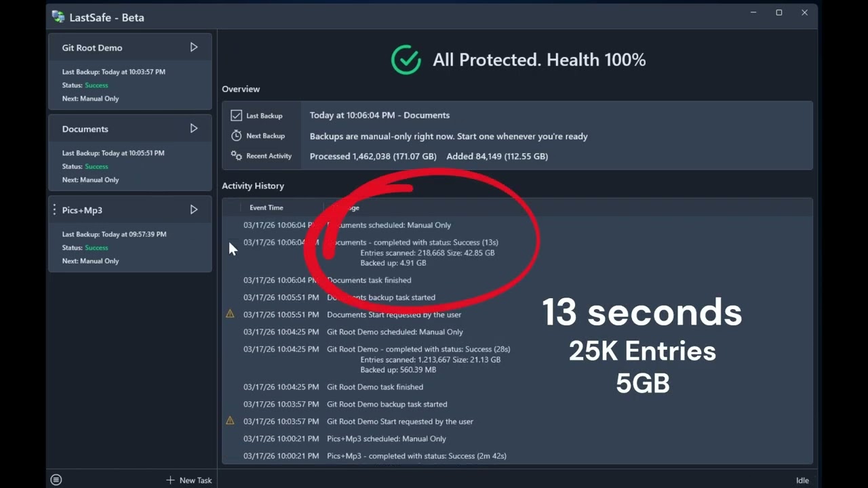Click 'Last Backup: Today at 10:03:57 PM' text
Screen dimensions: 868x488
(x=114, y=72)
